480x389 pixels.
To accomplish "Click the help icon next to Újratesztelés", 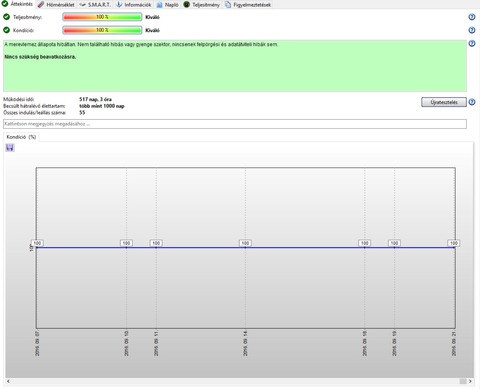I will (x=472, y=102).
